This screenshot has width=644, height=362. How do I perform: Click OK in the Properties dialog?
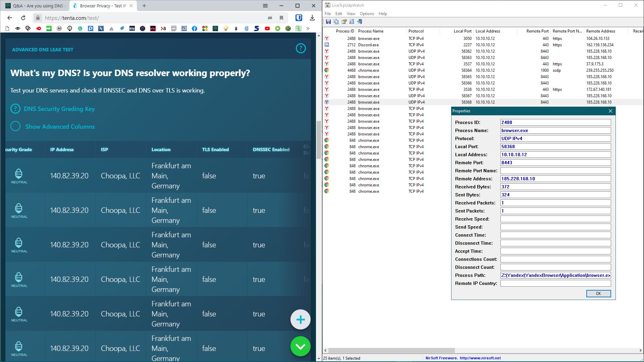pos(598,294)
